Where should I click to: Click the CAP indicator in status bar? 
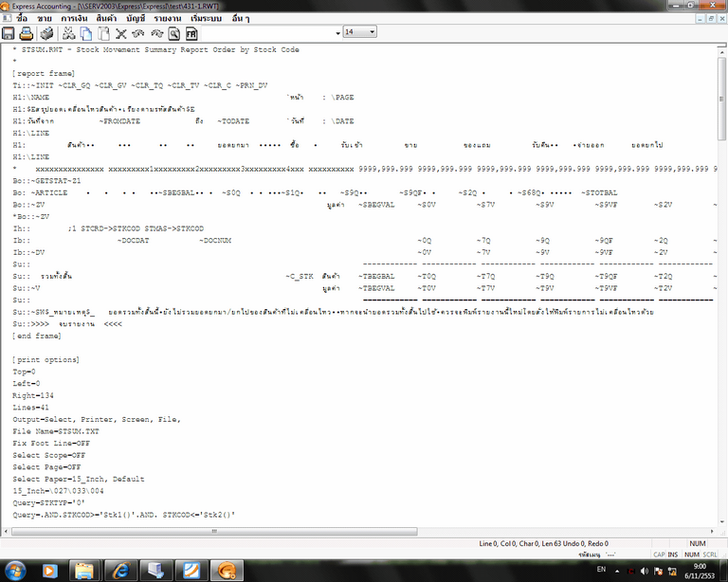(660, 555)
